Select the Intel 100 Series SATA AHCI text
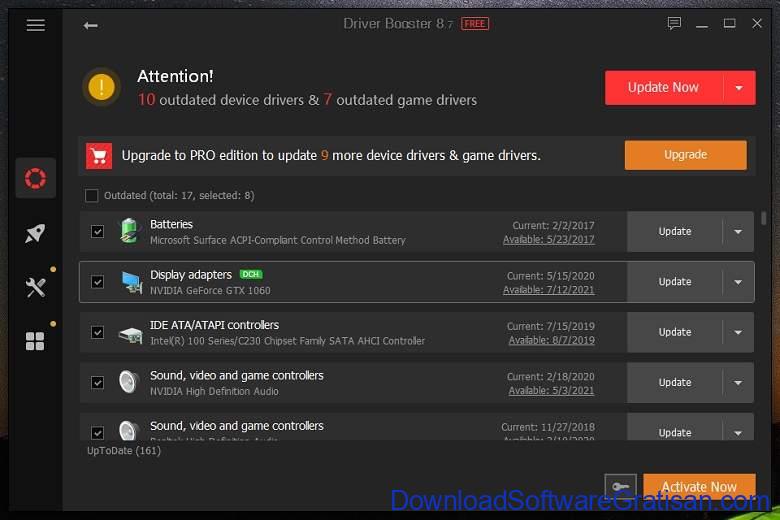The height and width of the screenshot is (520, 780). [288, 341]
